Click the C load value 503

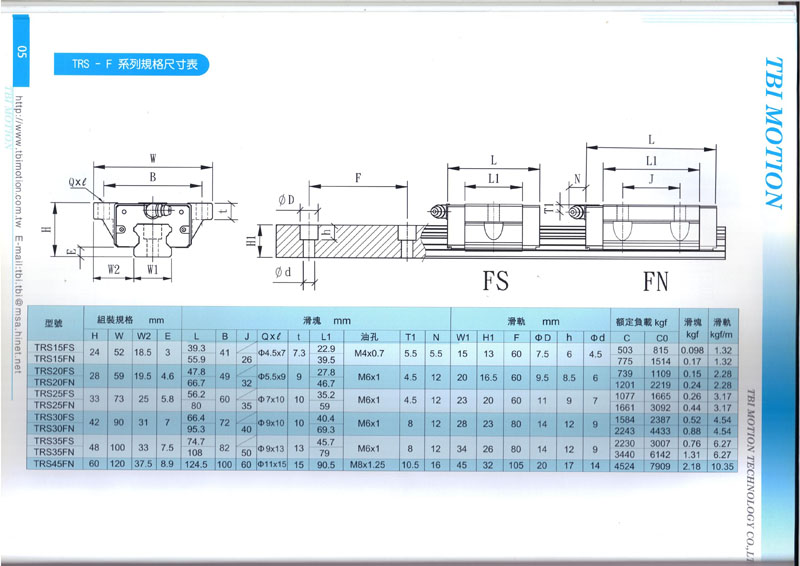(625, 350)
